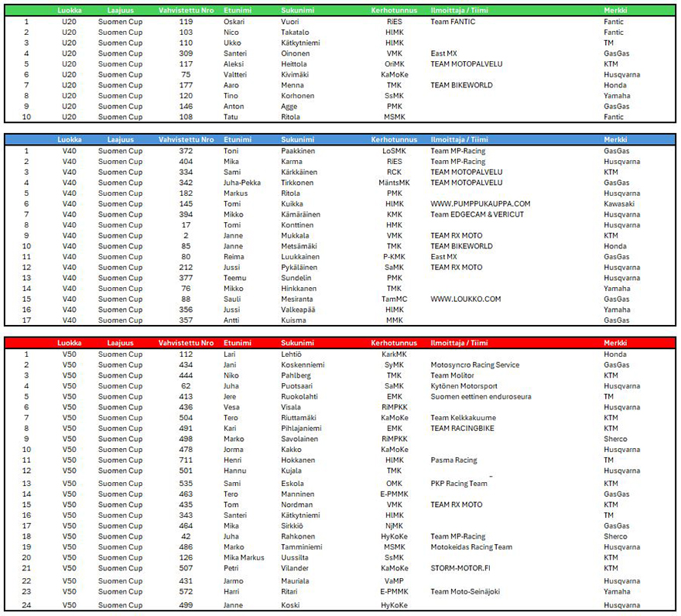Select the number cell 309
Image resolution: width=681 pixels, height=616 pixels.
pyautogui.click(x=186, y=53)
